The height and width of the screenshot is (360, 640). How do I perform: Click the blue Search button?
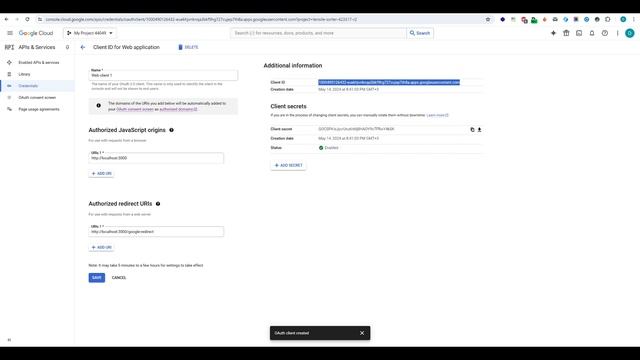pos(420,33)
